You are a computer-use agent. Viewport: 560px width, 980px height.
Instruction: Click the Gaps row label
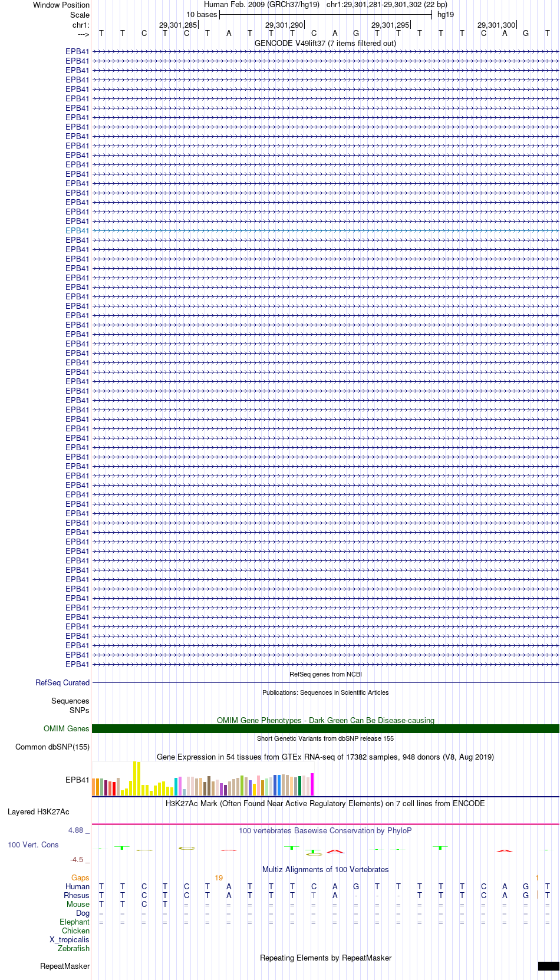point(80,877)
